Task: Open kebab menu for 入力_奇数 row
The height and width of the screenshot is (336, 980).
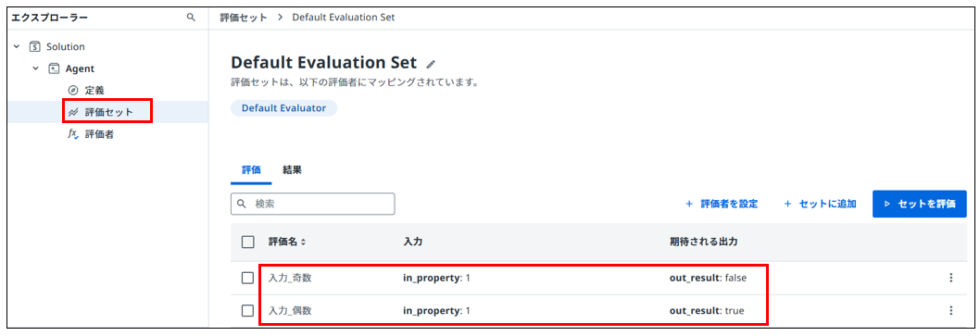Action: click(x=950, y=278)
